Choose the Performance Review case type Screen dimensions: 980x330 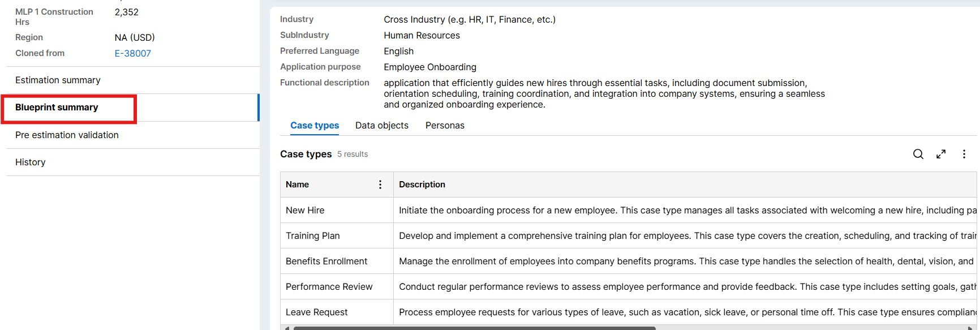(329, 287)
